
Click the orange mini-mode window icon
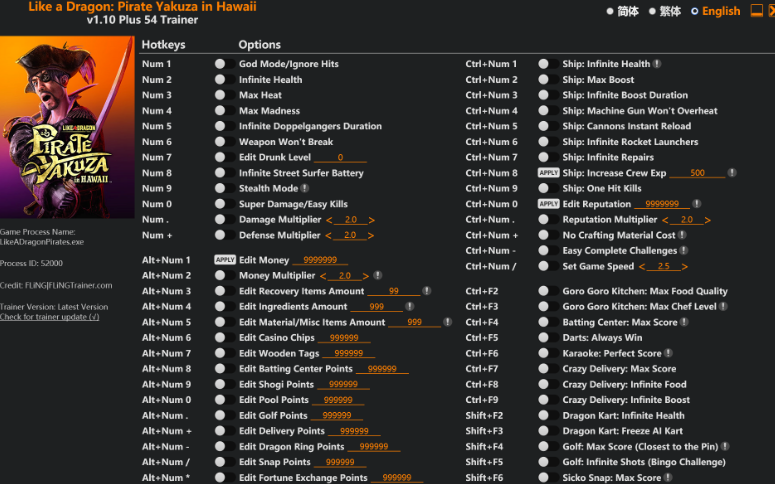[x=757, y=10]
